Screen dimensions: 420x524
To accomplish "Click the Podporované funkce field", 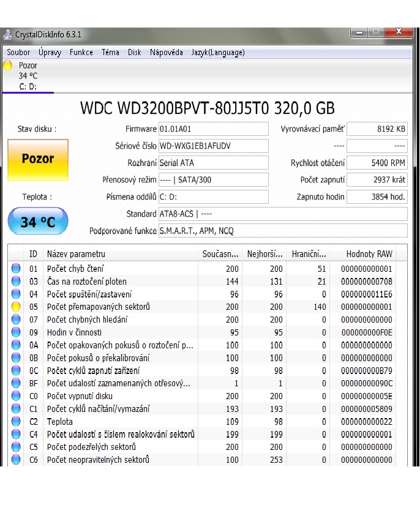I will tap(283, 231).
